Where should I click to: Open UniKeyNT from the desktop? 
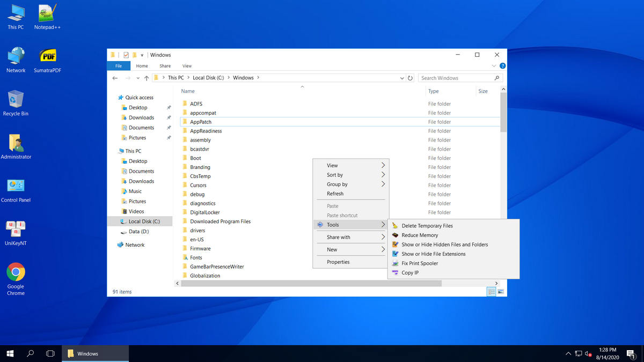pyautogui.click(x=16, y=228)
